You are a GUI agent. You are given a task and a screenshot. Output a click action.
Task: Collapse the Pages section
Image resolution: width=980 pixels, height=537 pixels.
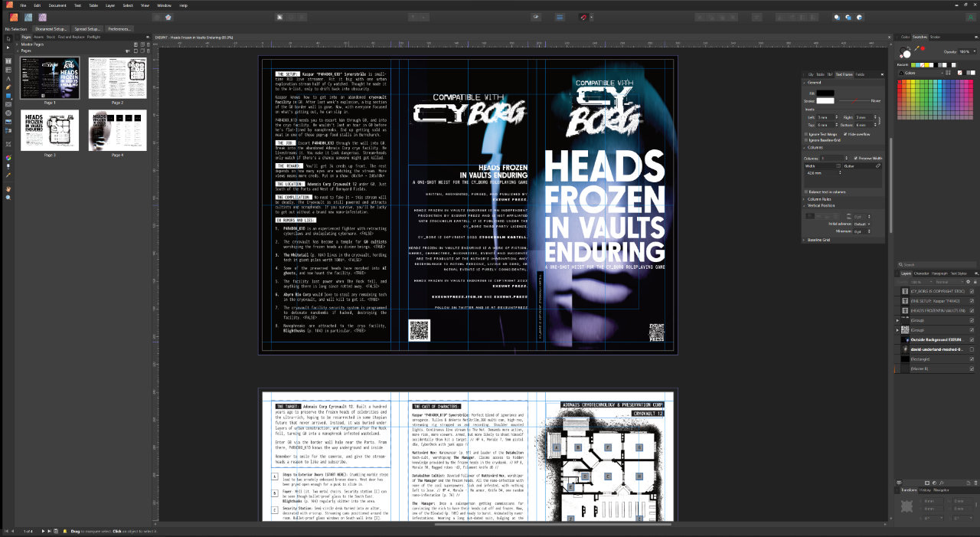tap(17, 51)
